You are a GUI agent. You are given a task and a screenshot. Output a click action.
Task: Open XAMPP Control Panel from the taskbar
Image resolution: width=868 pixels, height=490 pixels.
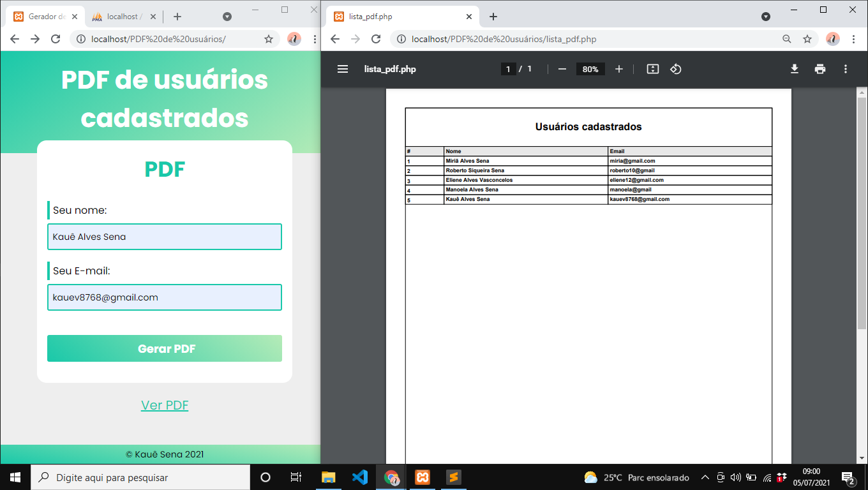click(423, 477)
